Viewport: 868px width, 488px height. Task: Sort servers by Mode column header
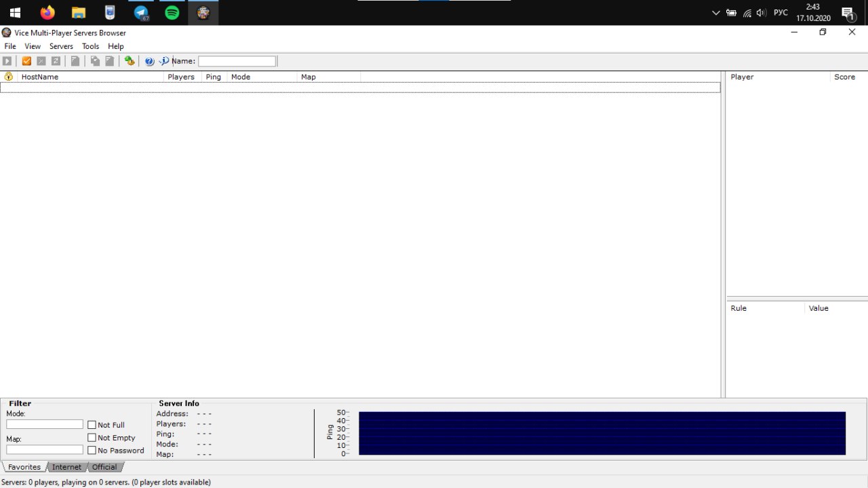pyautogui.click(x=262, y=77)
